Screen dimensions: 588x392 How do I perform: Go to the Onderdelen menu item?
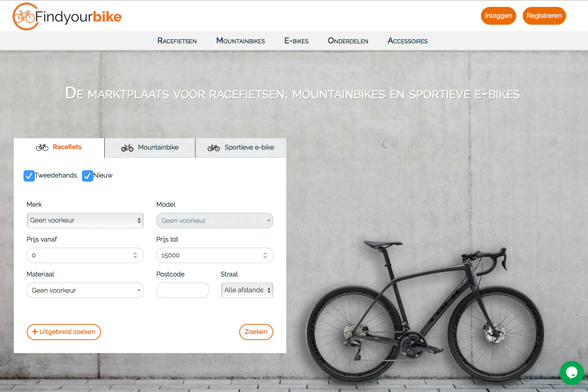tap(348, 41)
